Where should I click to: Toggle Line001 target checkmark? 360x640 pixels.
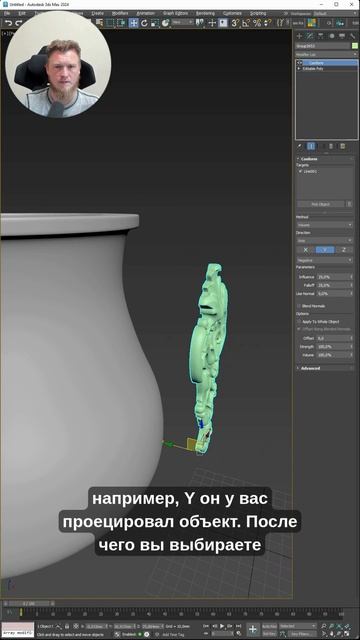(x=300, y=171)
